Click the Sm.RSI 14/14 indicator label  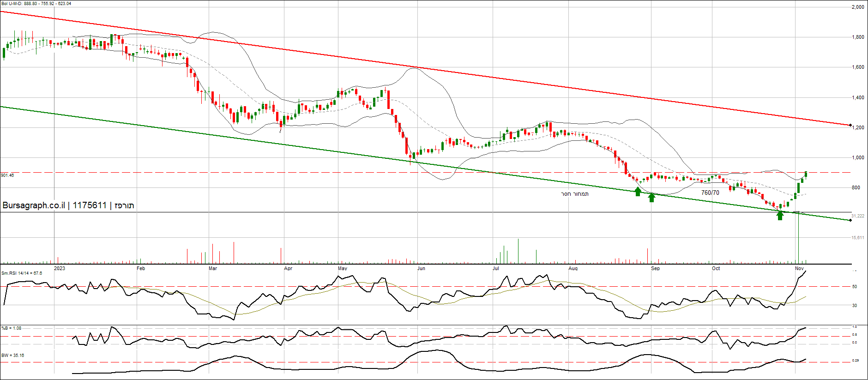click(x=22, y=273)
